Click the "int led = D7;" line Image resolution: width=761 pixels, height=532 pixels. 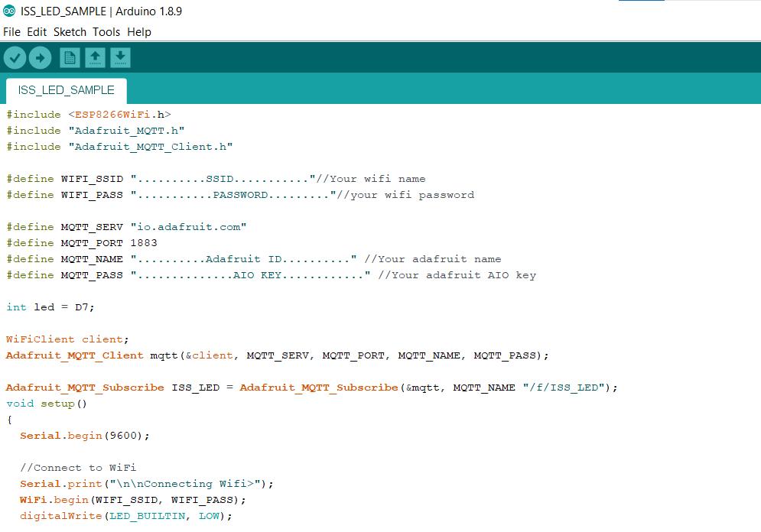50,307
